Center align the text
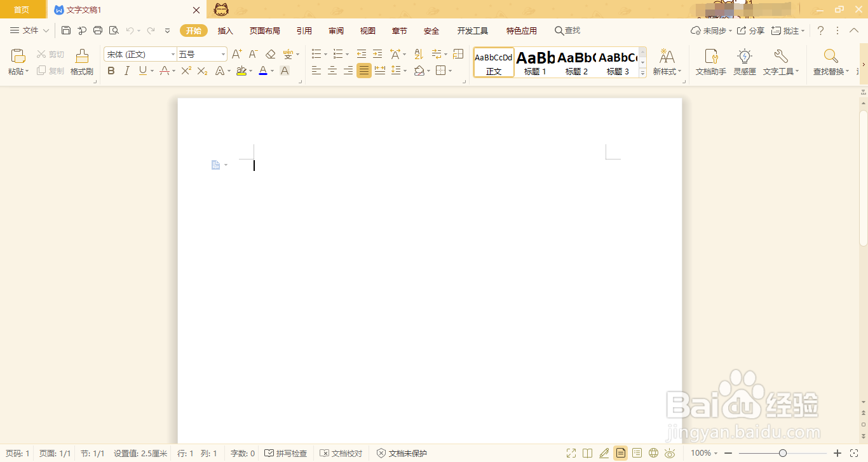The image size is (868, 462). pos(332,71)
